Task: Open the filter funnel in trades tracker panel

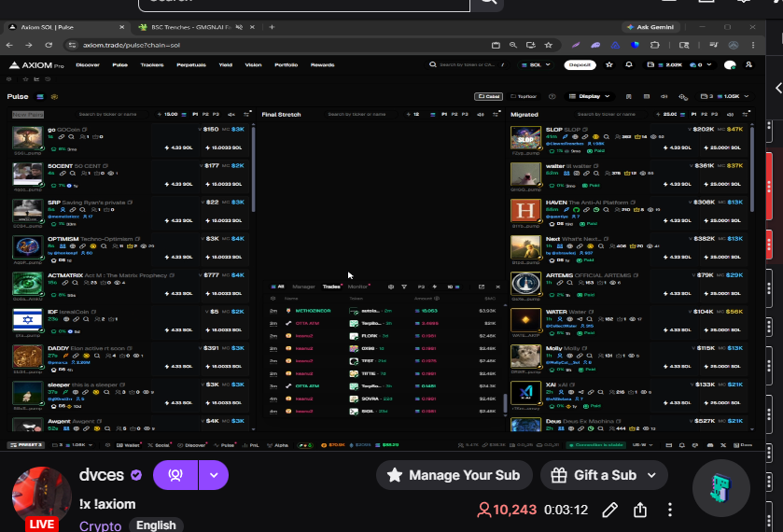Action: tap(404, 287)
